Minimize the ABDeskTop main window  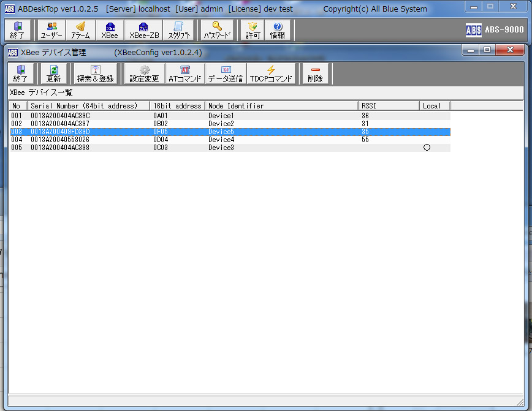click(x=474, y=7)
